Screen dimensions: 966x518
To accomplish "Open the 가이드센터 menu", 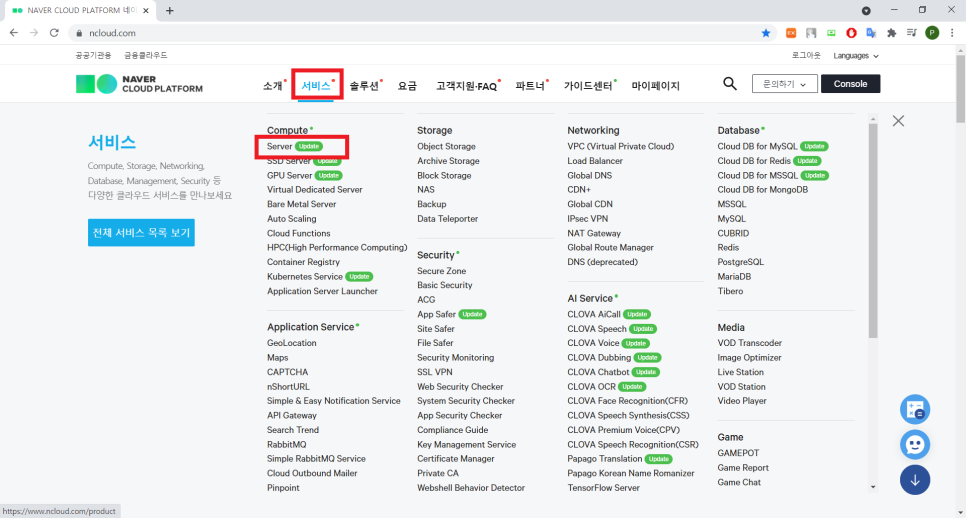I will (588, 86).
